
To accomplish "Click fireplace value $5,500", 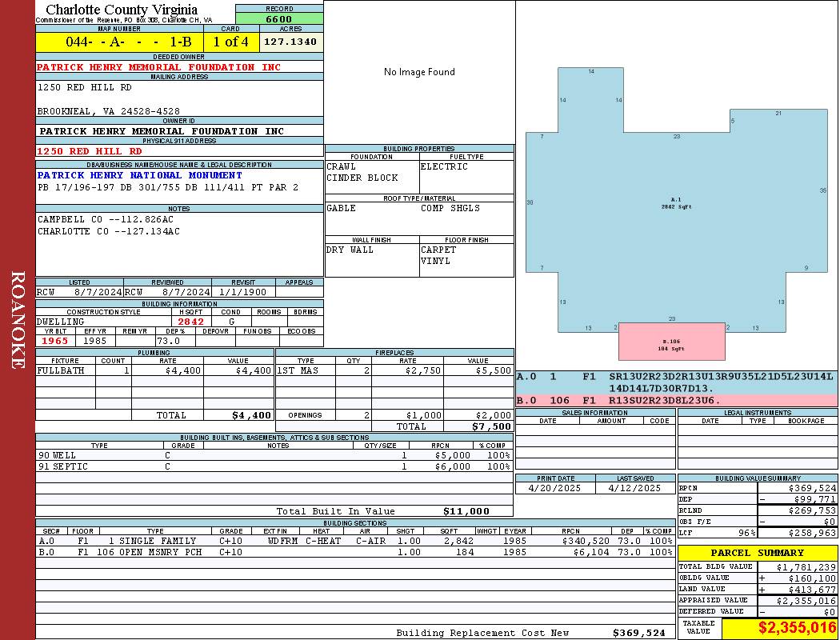I will (494, 370).
